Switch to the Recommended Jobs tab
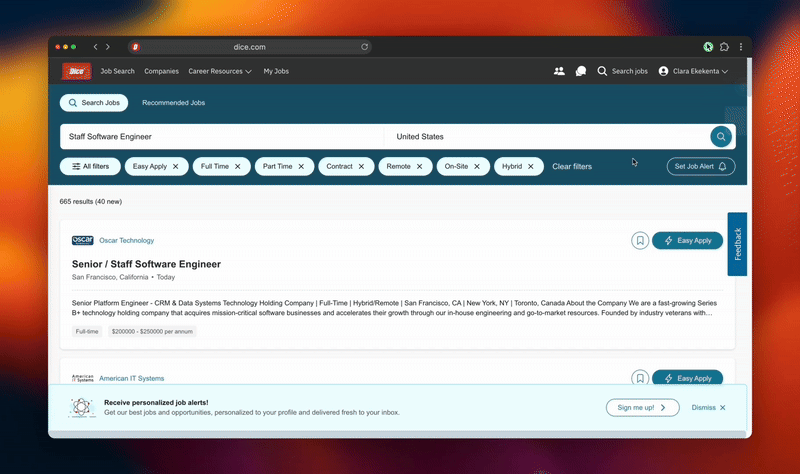 click(x=173, y=103)
